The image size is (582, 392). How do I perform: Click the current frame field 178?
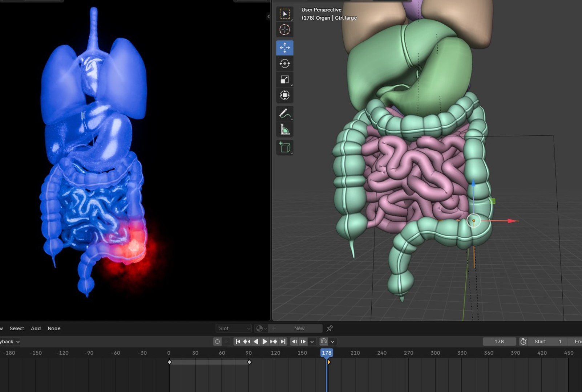[x=499, y=342]
